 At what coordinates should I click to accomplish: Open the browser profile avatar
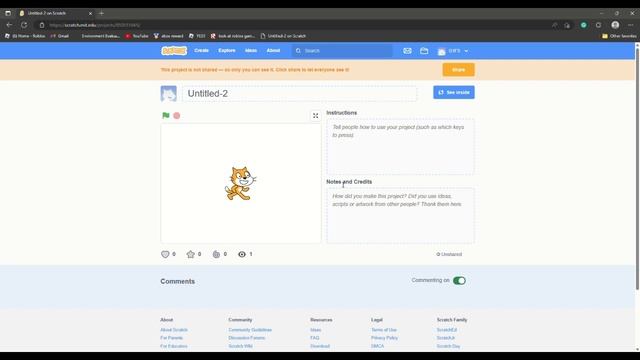tap(615, 25)
